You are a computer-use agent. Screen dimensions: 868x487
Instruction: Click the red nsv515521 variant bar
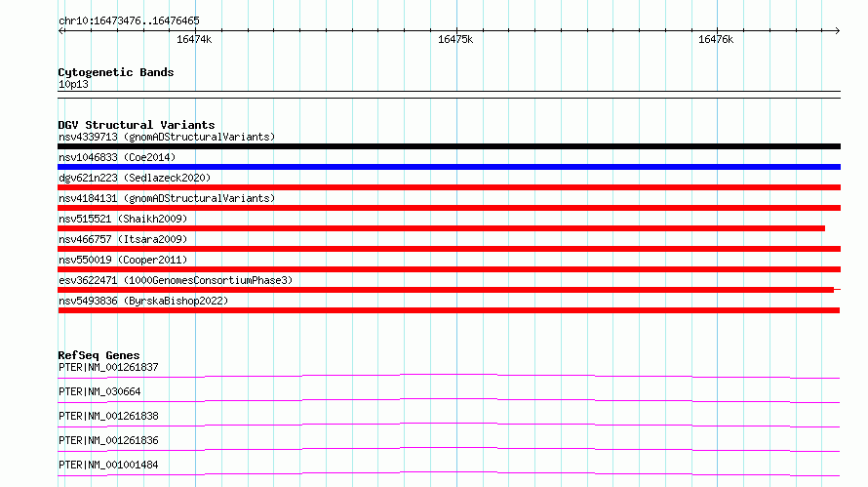[x=441, y=228]
